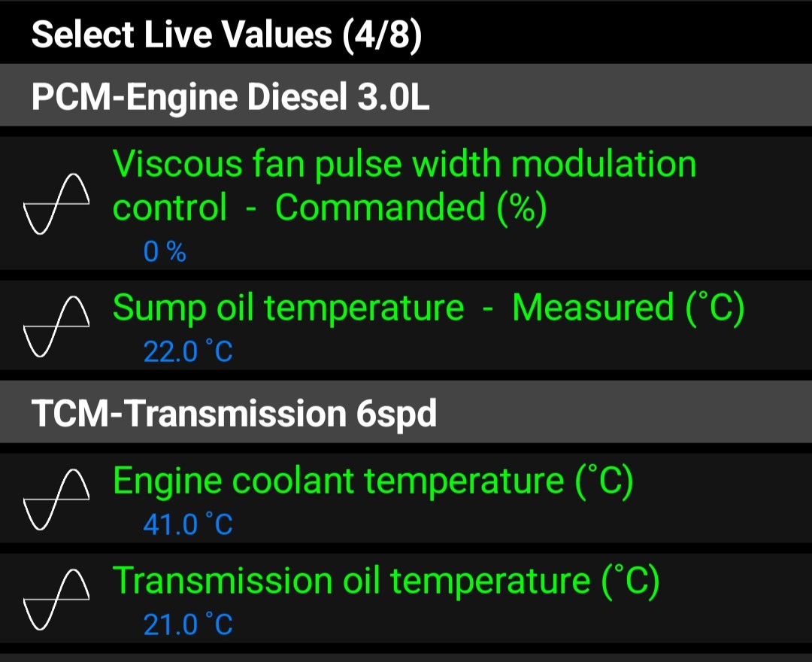The image size is (812, 662).
Task: Tap the (°C) unit in Engine coolant label
Action: [604, 481]
